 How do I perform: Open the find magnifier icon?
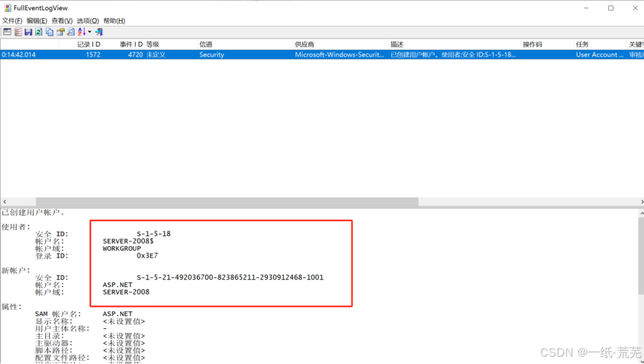coord(71,32)
